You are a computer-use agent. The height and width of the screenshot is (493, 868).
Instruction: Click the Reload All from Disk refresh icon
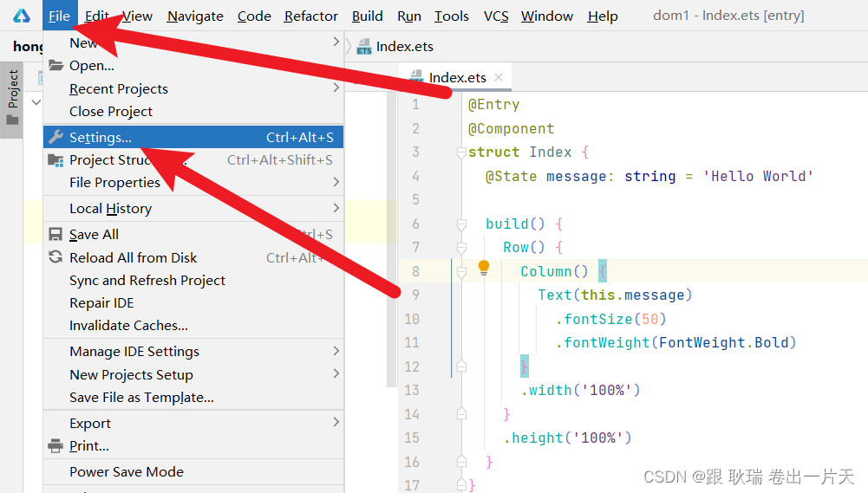[55, 257]
